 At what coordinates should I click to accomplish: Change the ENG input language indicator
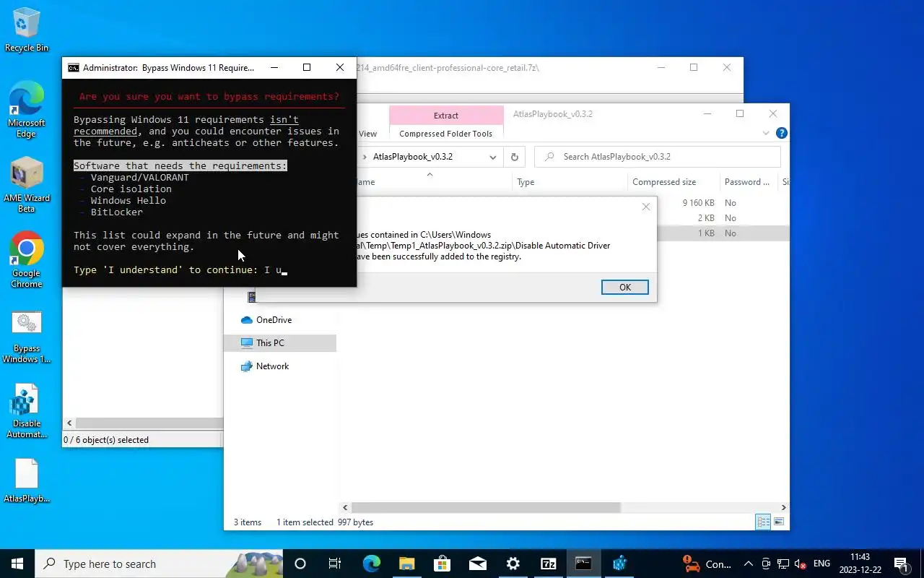[821, 564]
